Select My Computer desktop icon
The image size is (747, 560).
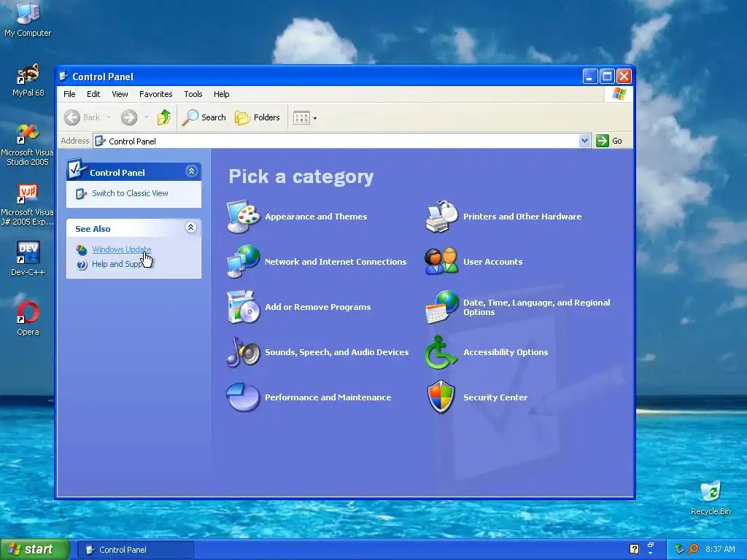(28, 19)
